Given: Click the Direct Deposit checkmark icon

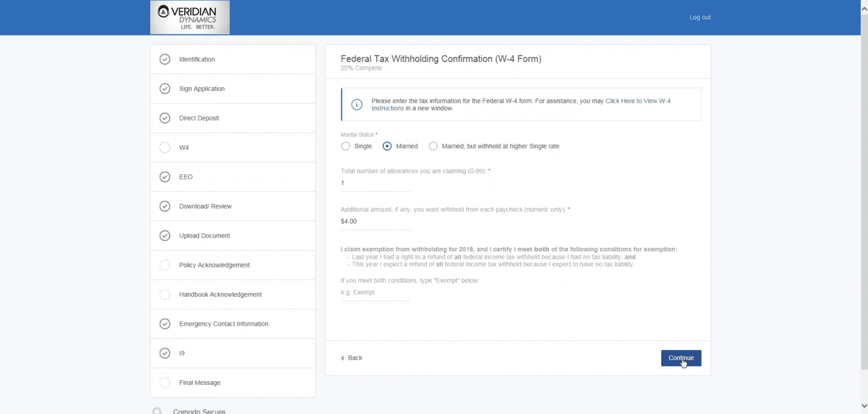Looking at the screenshot, I should (x=165, y=118).
